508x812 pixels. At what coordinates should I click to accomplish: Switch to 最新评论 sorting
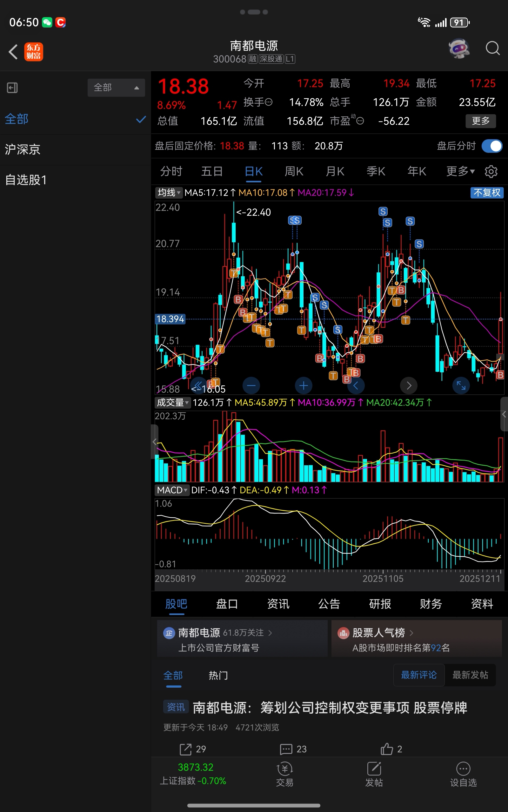coord(419,675)
